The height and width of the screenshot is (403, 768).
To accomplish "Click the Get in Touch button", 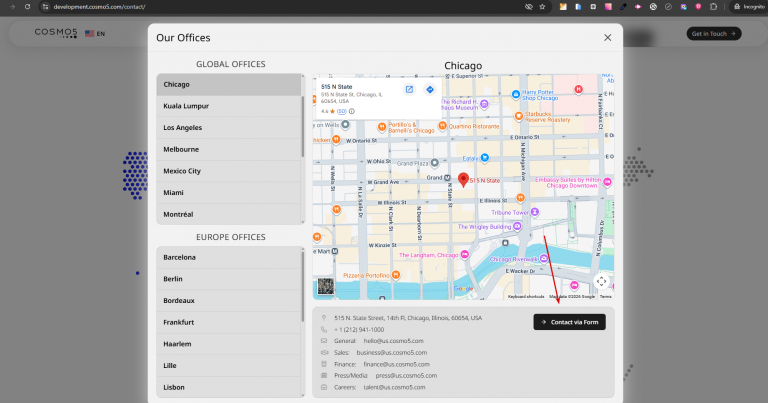I will click(x=714, y=34).
